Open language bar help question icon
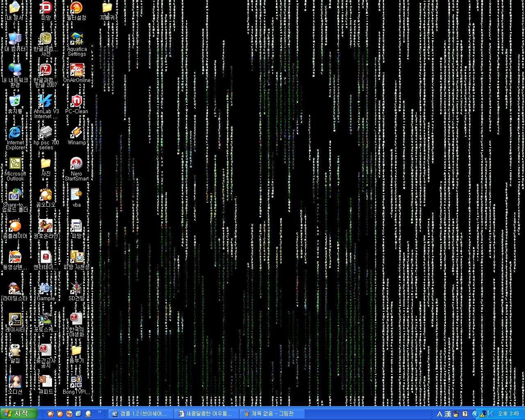Screen dimensions: 525x420 coord(465,414)
